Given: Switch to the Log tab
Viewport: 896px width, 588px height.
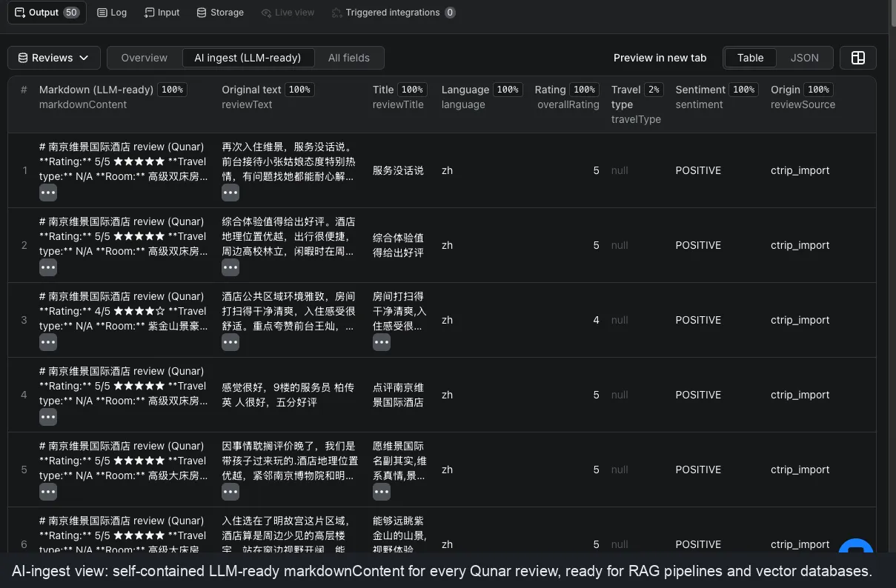Looking at the screenshot, I should tap(112, 13).
